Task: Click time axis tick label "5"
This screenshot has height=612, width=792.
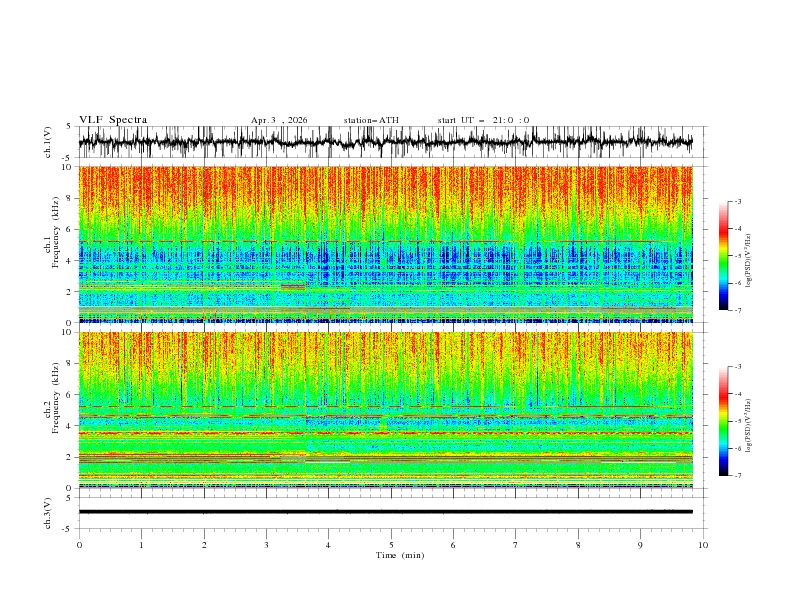Action: [x=391, y=545]
